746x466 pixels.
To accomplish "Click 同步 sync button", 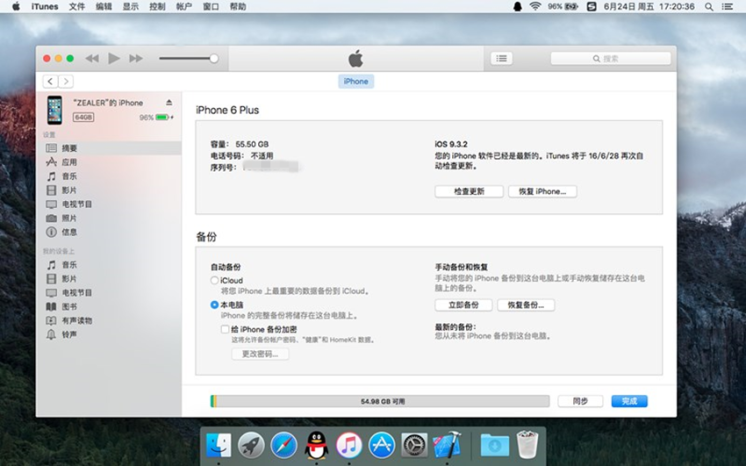I will pos(580,401).
